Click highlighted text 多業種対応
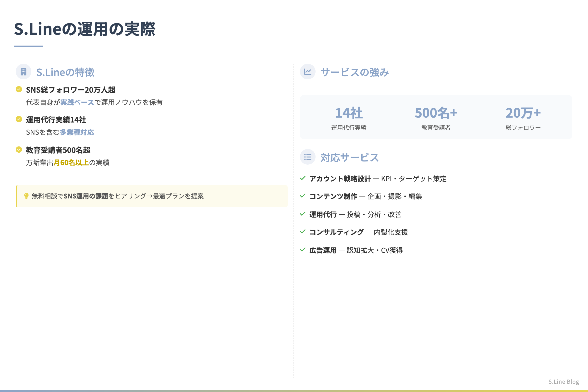This screenshot has height=392, width=588. pos(77,132)
